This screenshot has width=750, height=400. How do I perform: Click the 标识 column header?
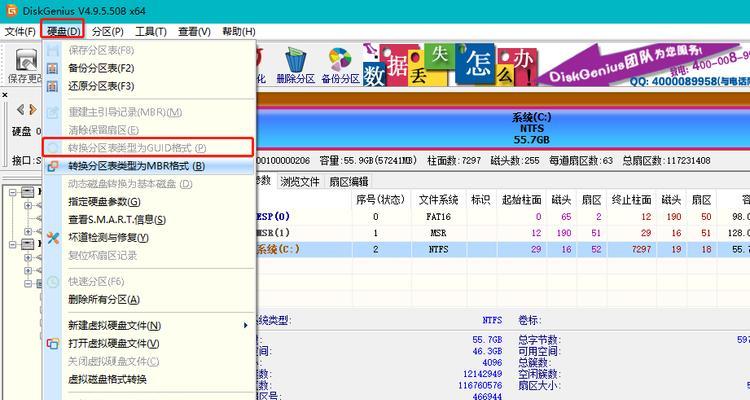point(481,200)
